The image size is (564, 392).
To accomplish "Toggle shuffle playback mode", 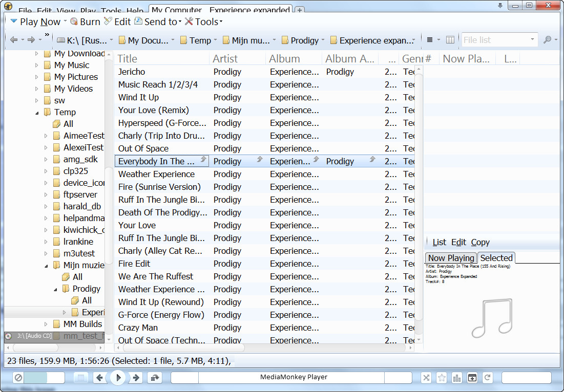I will (426, 378).
